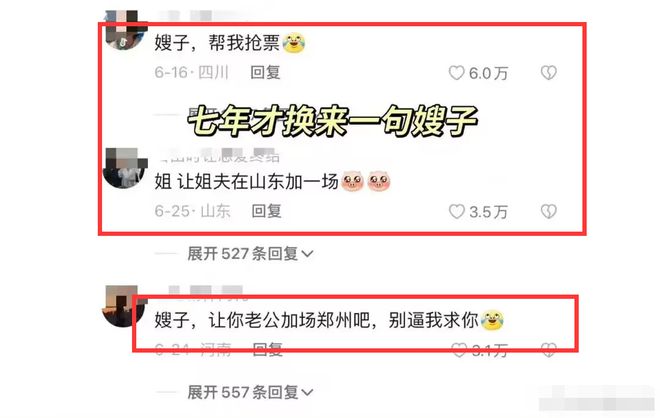Like the 山东加一场 comment heart
The width and height of the screenshot is (660, 418).
[457, 211]
